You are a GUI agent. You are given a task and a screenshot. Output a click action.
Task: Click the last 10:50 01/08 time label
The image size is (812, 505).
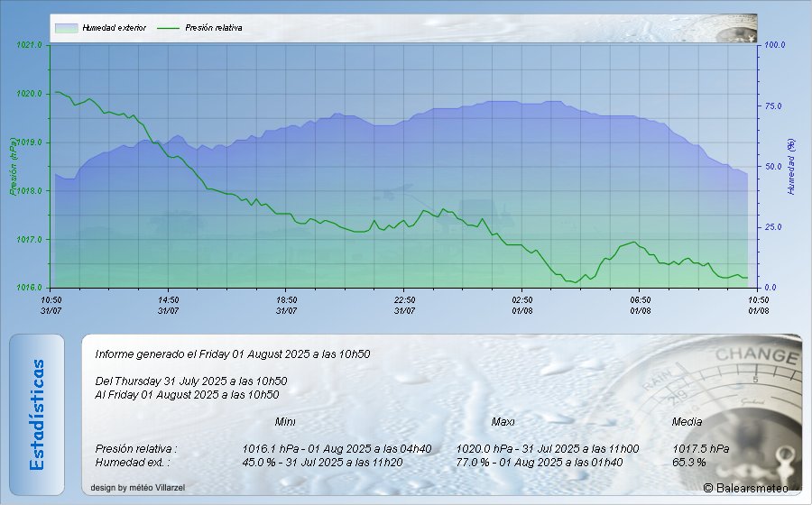tap(758, 306)
